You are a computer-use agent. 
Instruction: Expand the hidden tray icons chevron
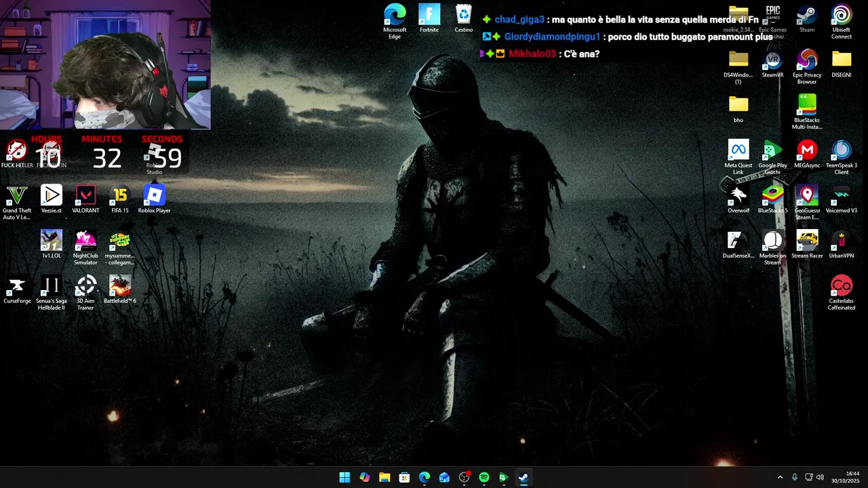click(x=780, y=477)
